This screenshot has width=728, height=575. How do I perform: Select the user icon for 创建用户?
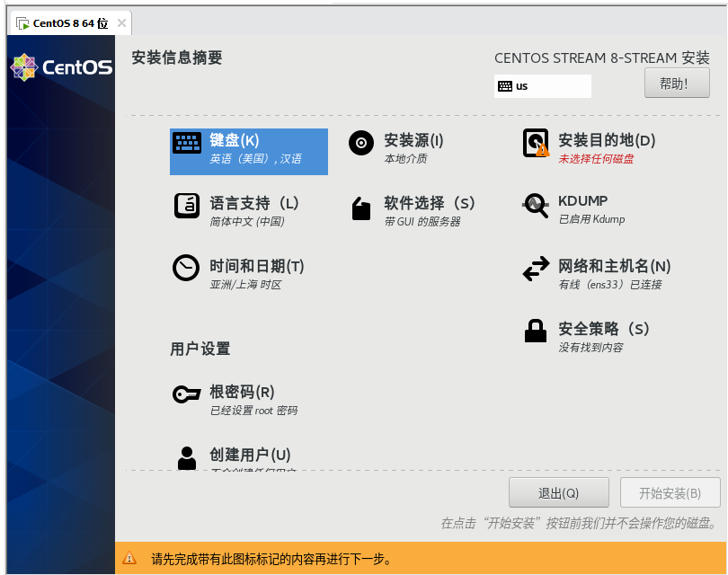[187, 456]
